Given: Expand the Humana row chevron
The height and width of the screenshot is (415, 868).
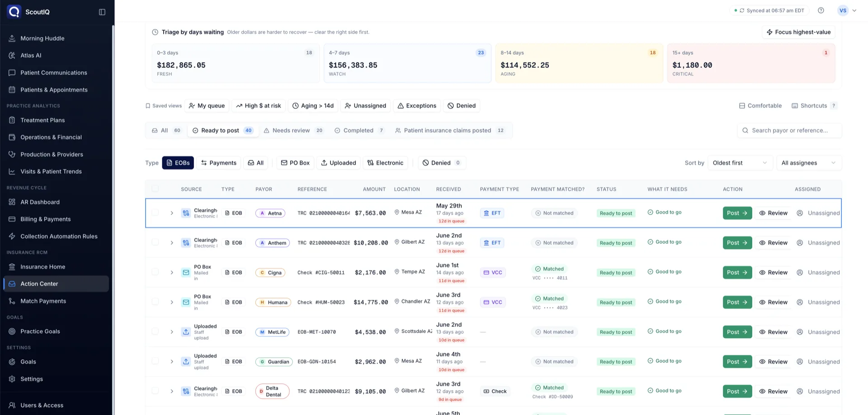Looking at the screenshot, I should tap(172, 303).
